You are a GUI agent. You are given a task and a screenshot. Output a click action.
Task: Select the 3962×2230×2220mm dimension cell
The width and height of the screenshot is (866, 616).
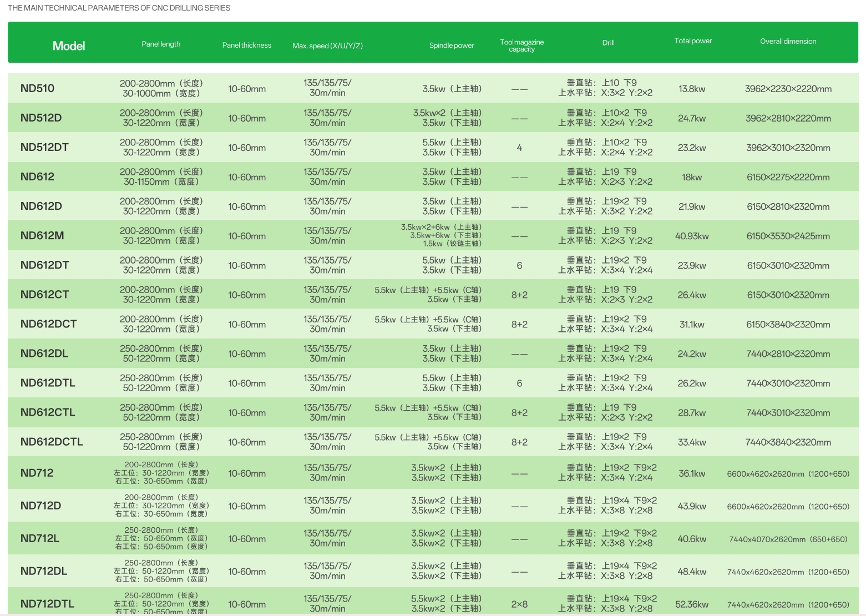tap(788, 89)
